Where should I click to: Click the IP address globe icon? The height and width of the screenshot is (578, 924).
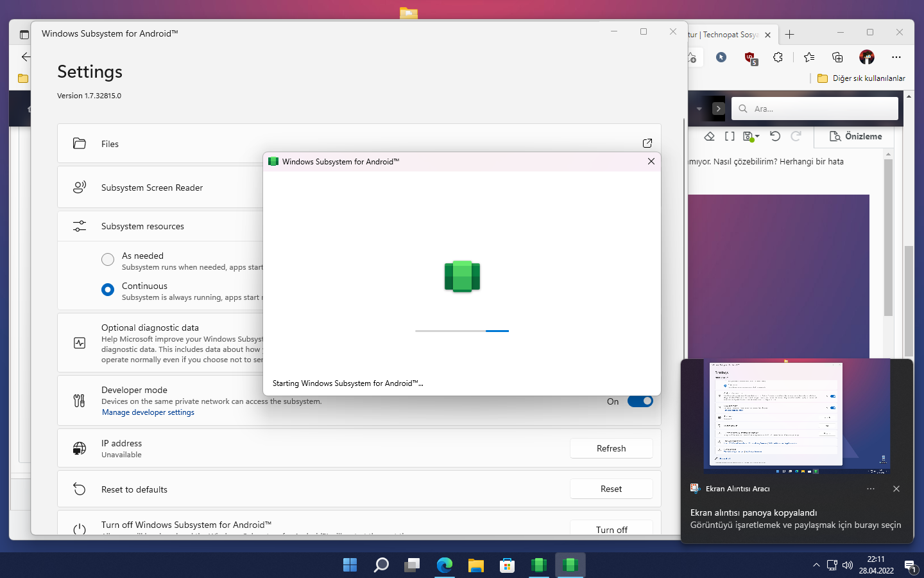80,448
